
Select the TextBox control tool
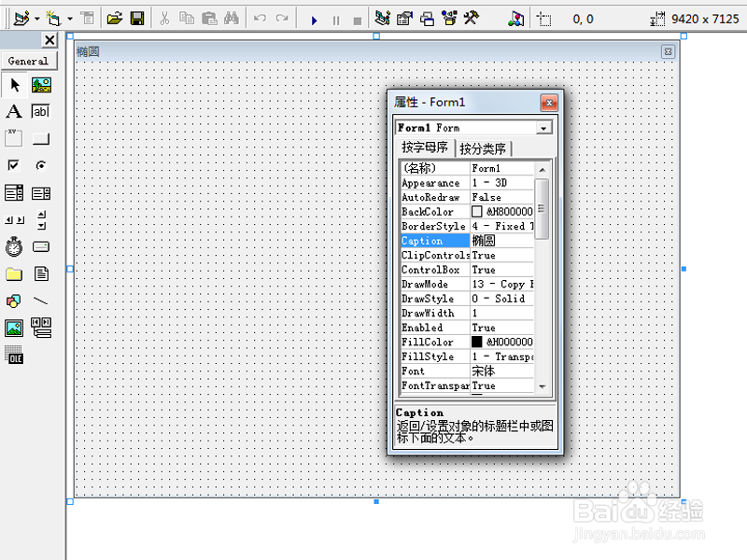[41, 111]
